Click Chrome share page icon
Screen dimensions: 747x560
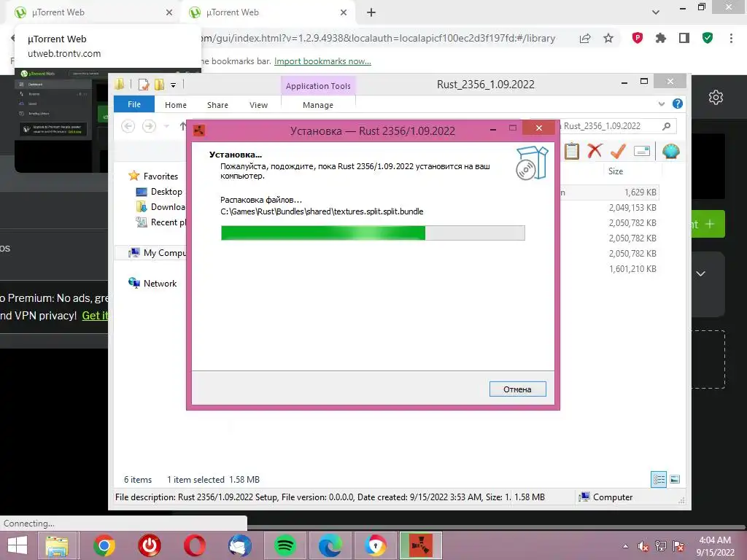(x=585, y=39)
